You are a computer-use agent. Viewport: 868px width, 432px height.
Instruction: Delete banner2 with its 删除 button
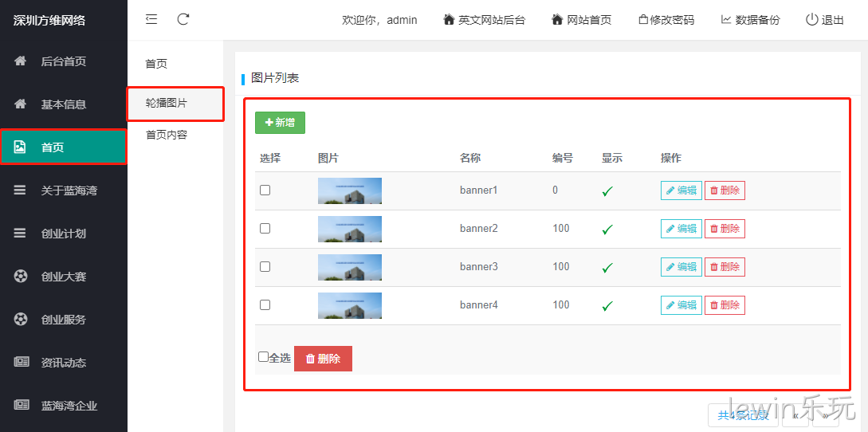725,229
